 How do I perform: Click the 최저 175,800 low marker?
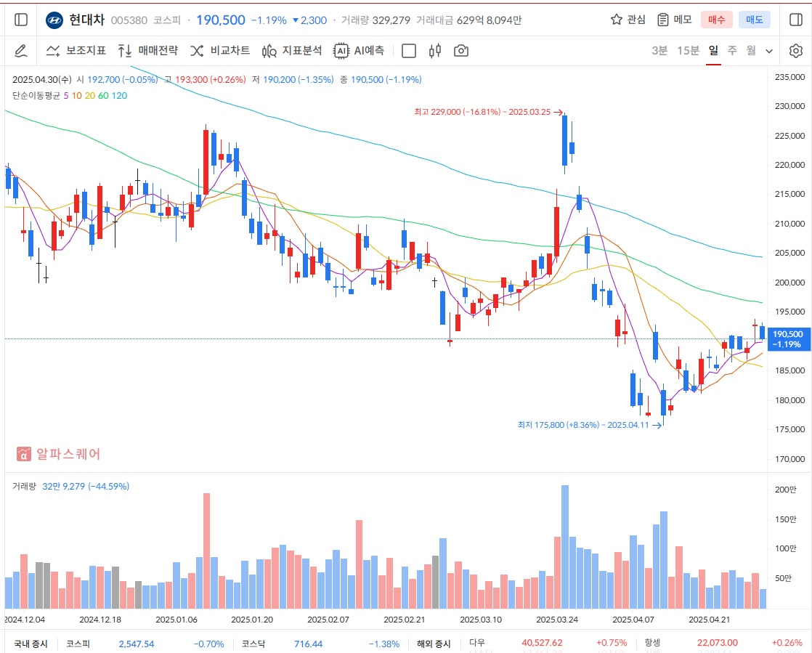tap(589, 425)
